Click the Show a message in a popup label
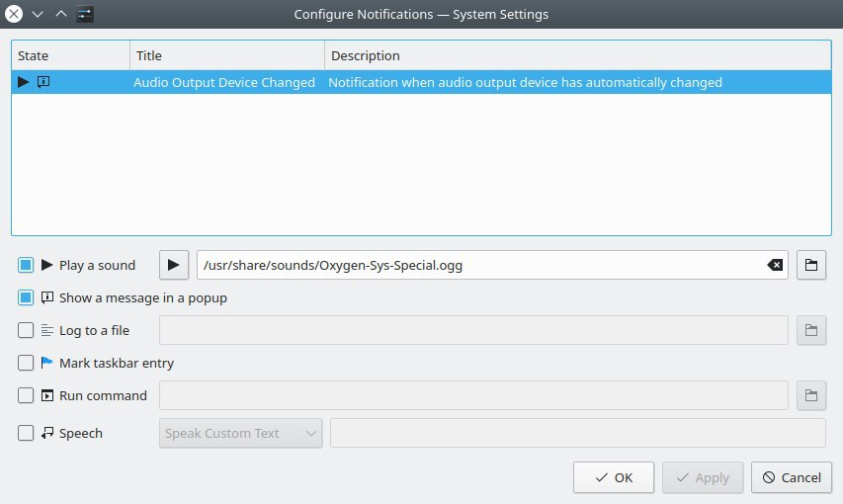The width and height of the screenshot is (843, 504). click(143, 298)
